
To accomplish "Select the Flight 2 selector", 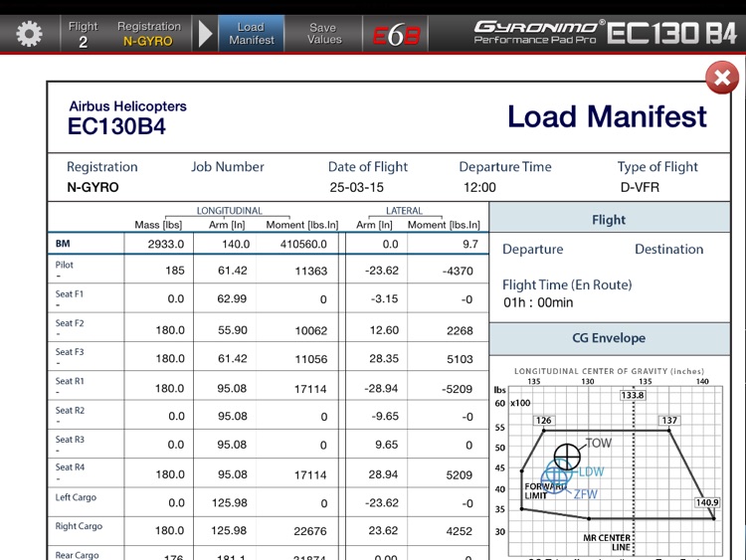I will pyautogui.click(x=83, y=34).
